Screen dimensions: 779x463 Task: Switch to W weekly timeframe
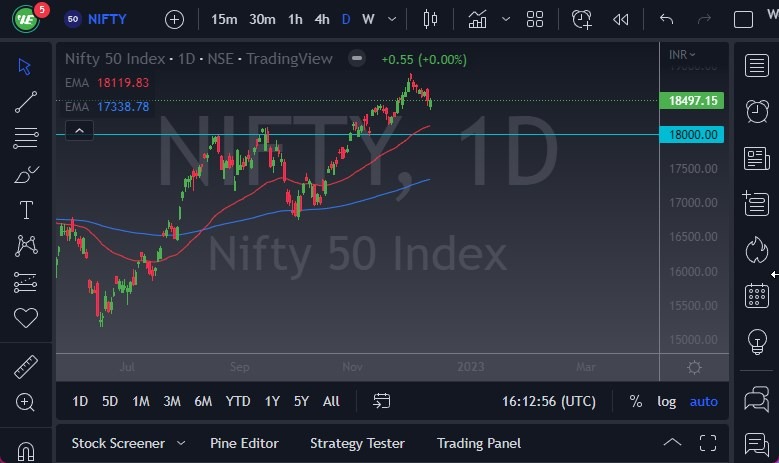click(368, 19)
